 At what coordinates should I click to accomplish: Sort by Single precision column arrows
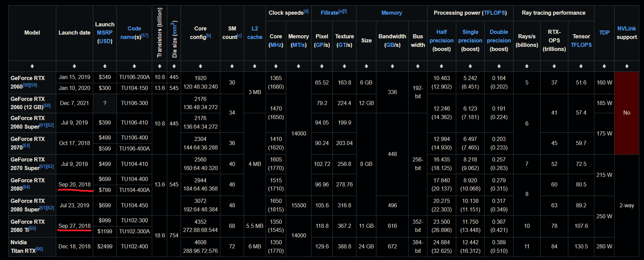click(x=470, y=66)
